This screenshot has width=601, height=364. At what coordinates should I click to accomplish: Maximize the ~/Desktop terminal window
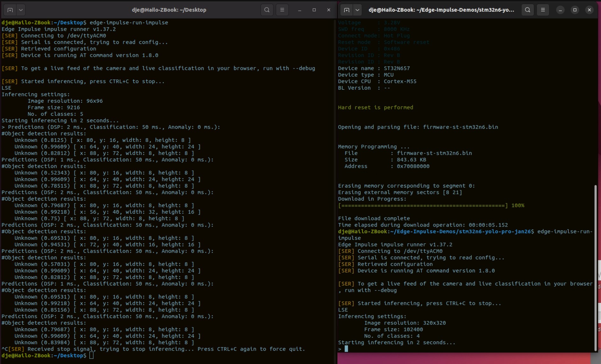tap(314, 10)
